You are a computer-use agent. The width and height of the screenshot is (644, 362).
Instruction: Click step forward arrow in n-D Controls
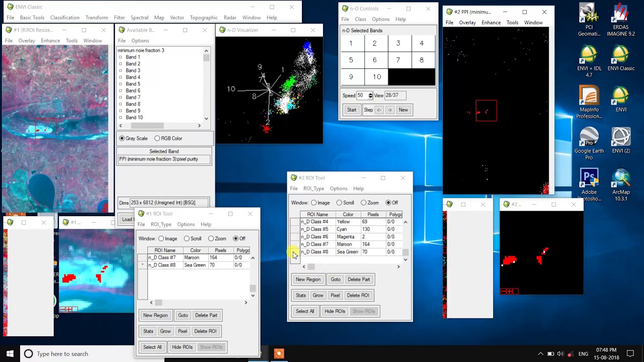tap(389, 110)
